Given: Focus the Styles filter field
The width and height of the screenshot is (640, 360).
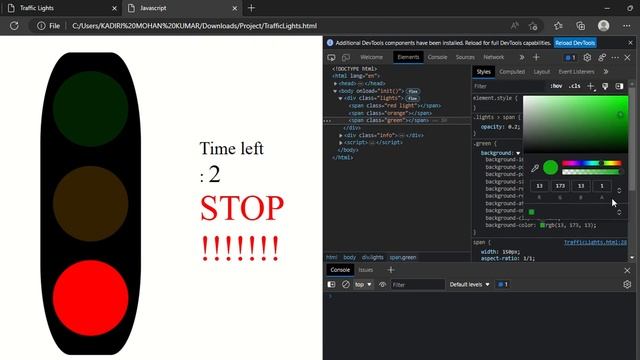Looking at the screenshot, I should pos(508,86).
